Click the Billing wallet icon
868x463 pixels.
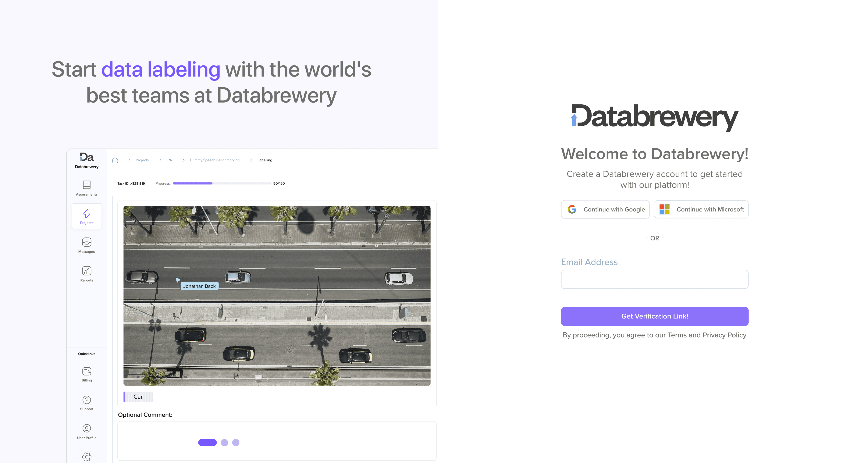click(87, 371)
